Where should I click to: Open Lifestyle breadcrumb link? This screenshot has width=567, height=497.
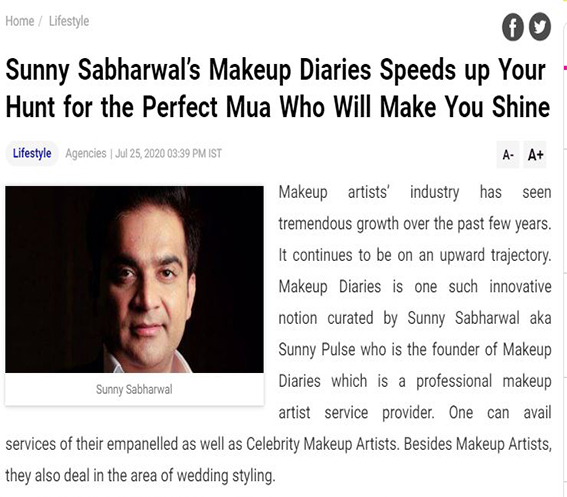pos(69,21)
